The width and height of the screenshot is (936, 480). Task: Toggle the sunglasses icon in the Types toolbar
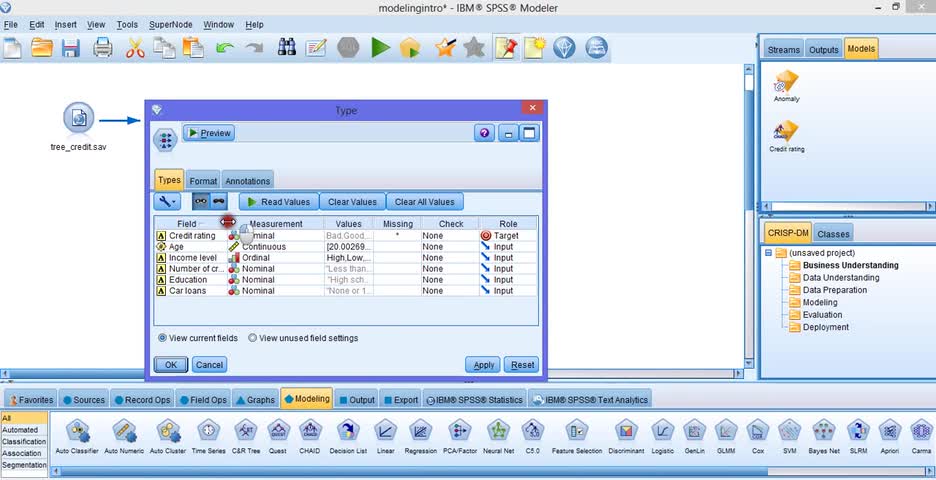[218, 202]
